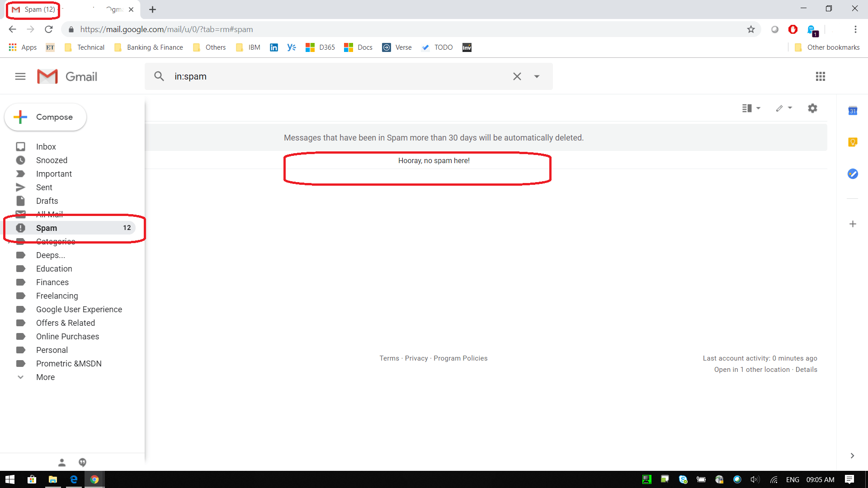Open Google Keep from the side panel
This screenshot has width=868, height=488.
click(x=853, y=142)
